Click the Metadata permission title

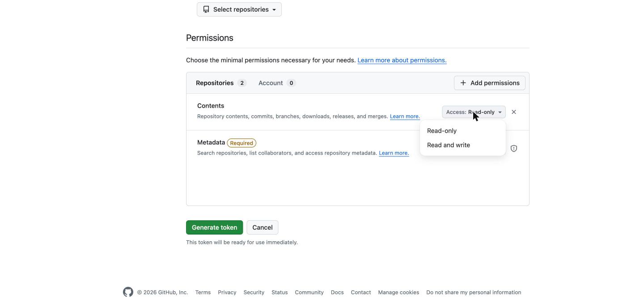pyautogui.click(x=211, y=143)
